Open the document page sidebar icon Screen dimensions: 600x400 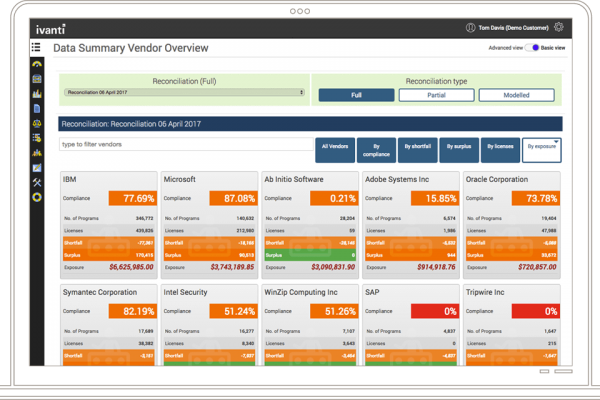(37, 109)
